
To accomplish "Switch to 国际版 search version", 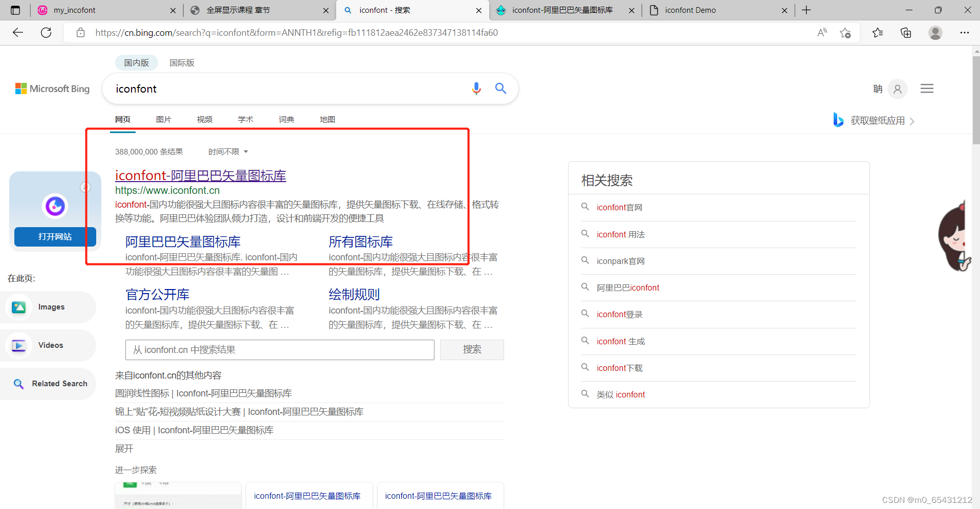I will 182,62.
